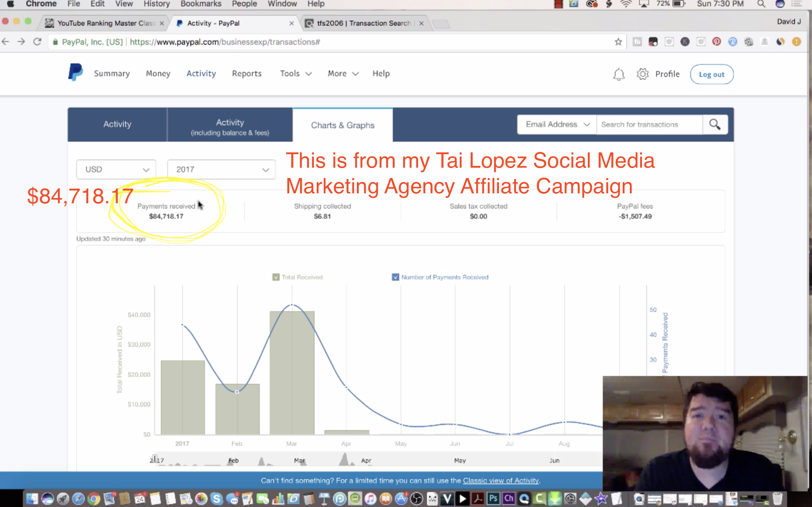
Task: Open the History menu in the menu bar
Action: click(157, 4)
